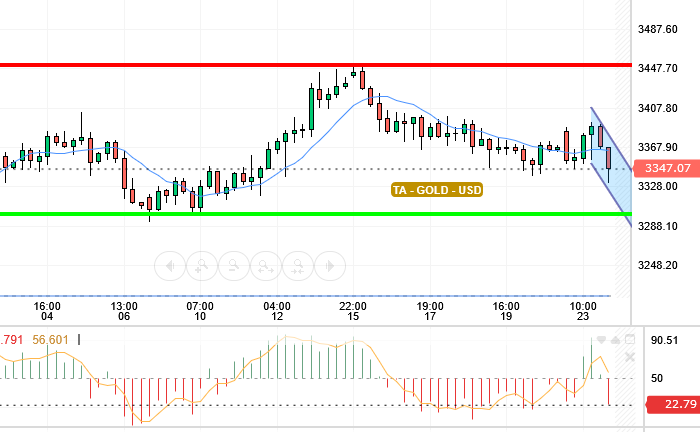Image resolution: width=700 pixels, height=432 pixels.
Task: Click the 3248.20 price axis label
Action: click(x=658, y=265)
